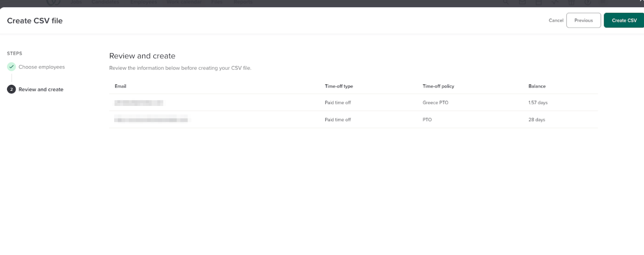Click the Balance column header
Screen dimensions: 644x255
pos(537,86)
